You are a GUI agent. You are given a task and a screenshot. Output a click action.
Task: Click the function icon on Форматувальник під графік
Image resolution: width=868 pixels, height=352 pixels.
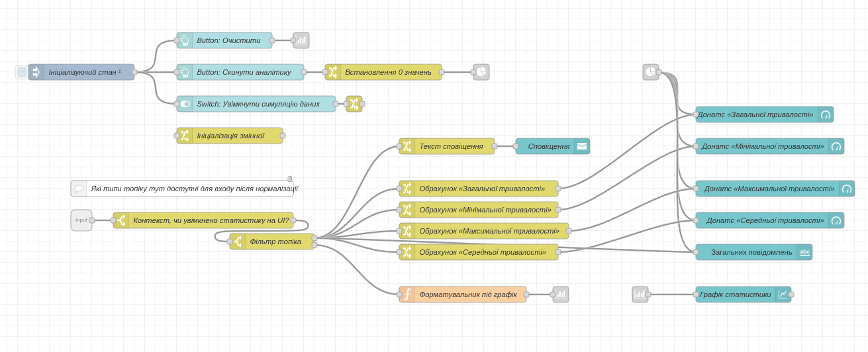(407, 294)
